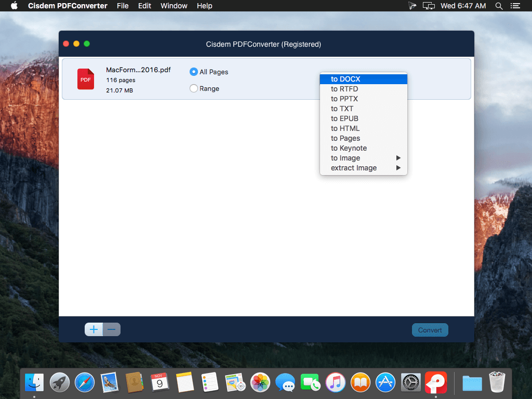Open Calendar showing Nov 9
The height and width of the screenshot is (399, 532).
pyautogui.click(x=159, y=382)
